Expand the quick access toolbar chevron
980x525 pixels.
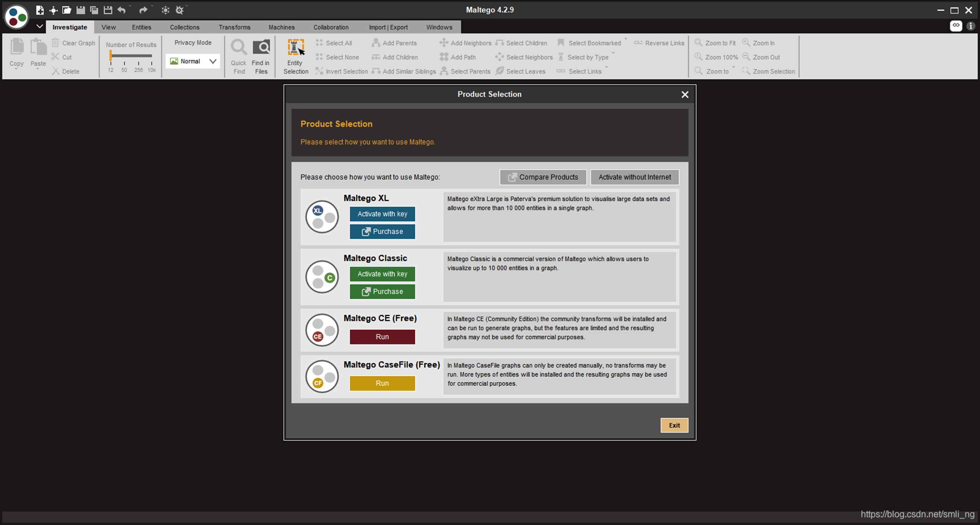[40, 26]
